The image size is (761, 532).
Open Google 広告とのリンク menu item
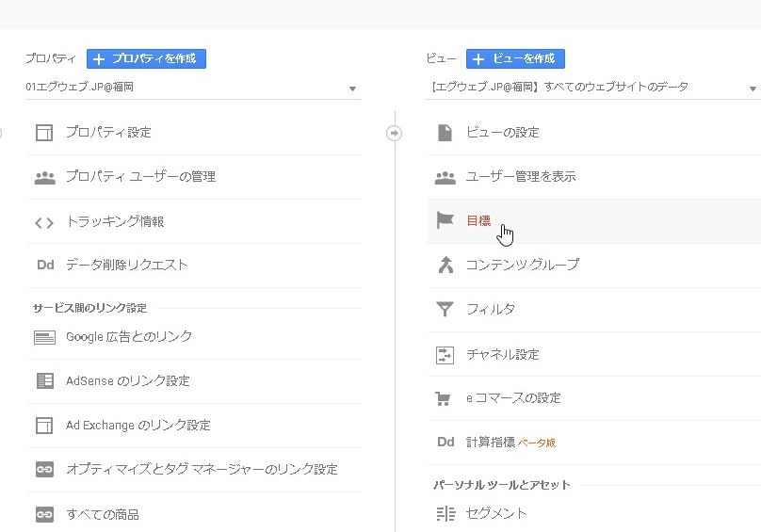coord(129,337)
